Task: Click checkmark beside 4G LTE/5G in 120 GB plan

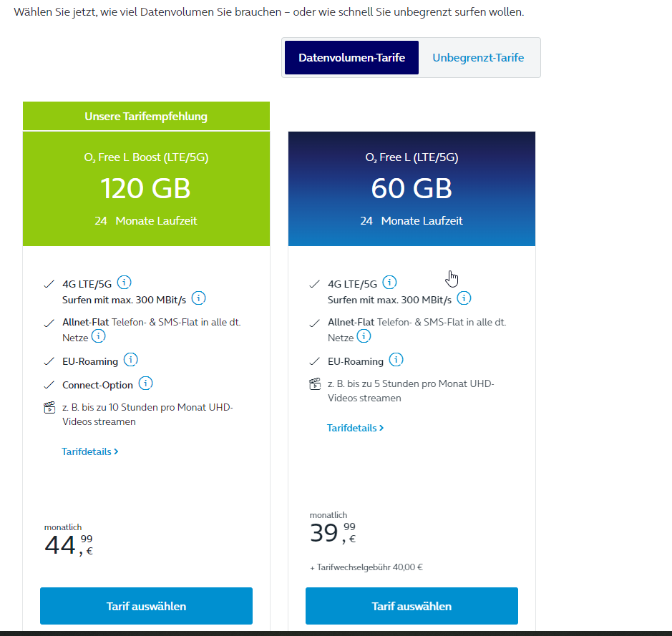Action: coord(49,284)
